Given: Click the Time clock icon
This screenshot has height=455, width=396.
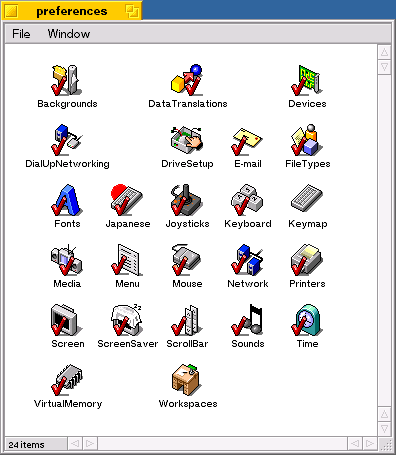Looking at the screenshot, I should pyautogui.click(x=307, y=320).
